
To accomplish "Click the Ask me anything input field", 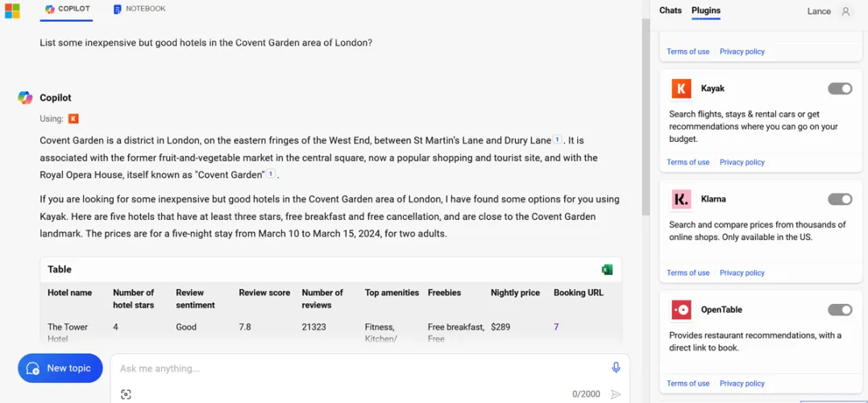I will click(355, 368).
